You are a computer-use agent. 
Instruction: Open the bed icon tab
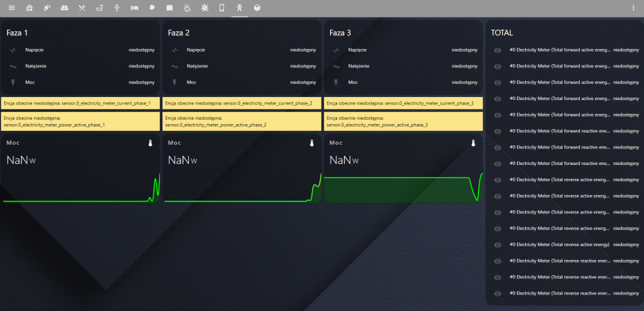(134, 8)
